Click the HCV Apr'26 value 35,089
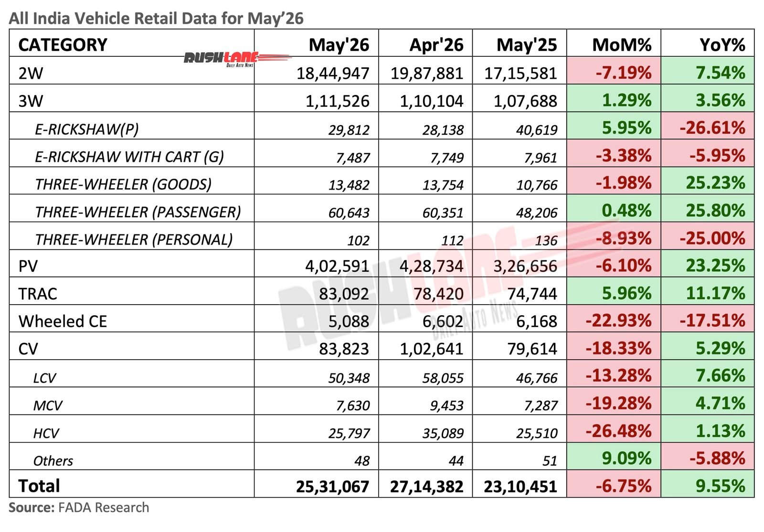Screen dimensions: 764x532 coord(443,434)
